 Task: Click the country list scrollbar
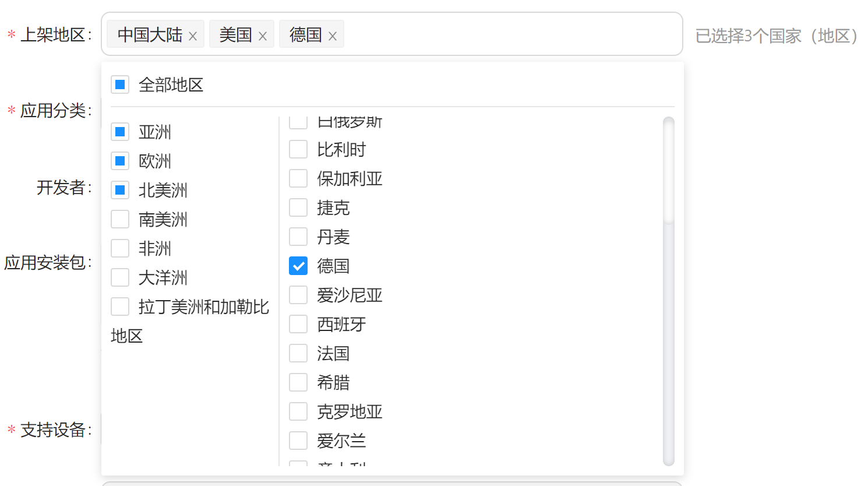pos(669,170)
